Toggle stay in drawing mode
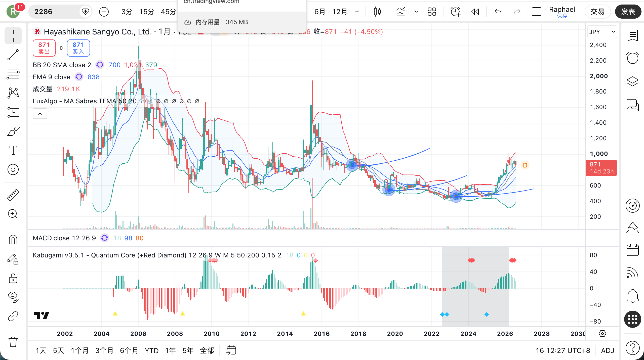This screenshot has height=360, width=644. [13, 259]
